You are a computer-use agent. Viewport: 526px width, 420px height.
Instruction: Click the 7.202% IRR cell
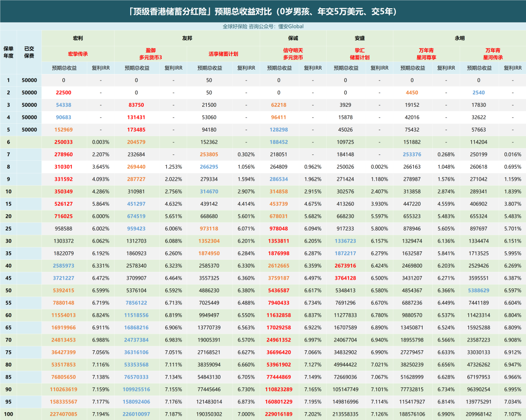313,414
